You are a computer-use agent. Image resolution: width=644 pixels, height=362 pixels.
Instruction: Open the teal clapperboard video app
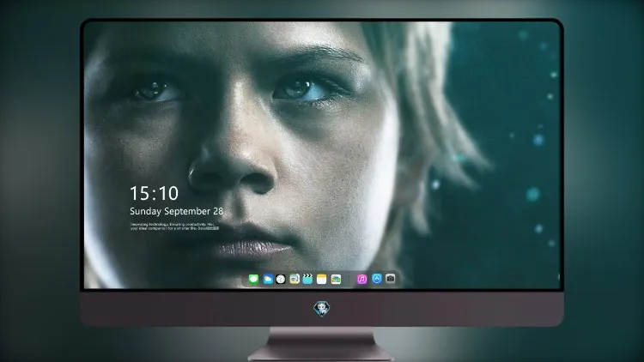[x=307, y=279]
